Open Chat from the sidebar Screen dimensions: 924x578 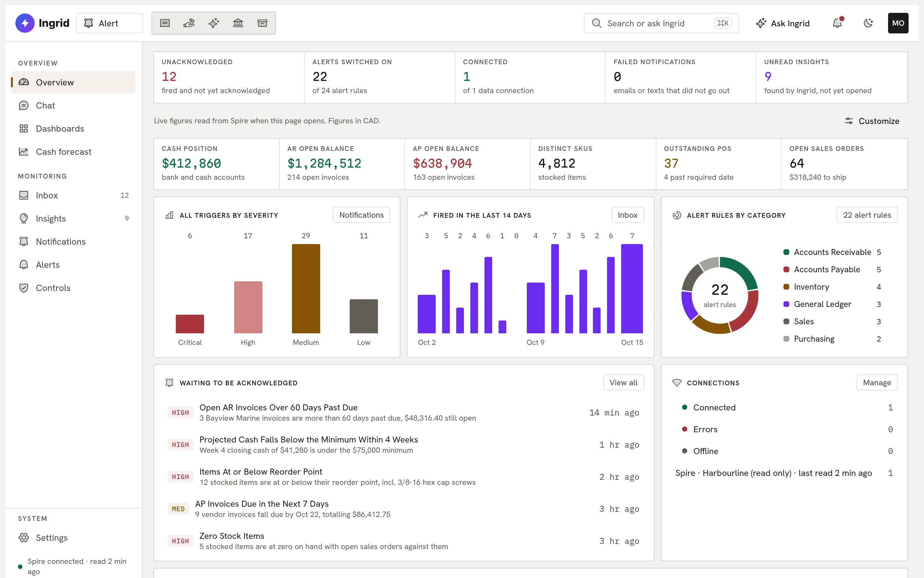(73, 106)
